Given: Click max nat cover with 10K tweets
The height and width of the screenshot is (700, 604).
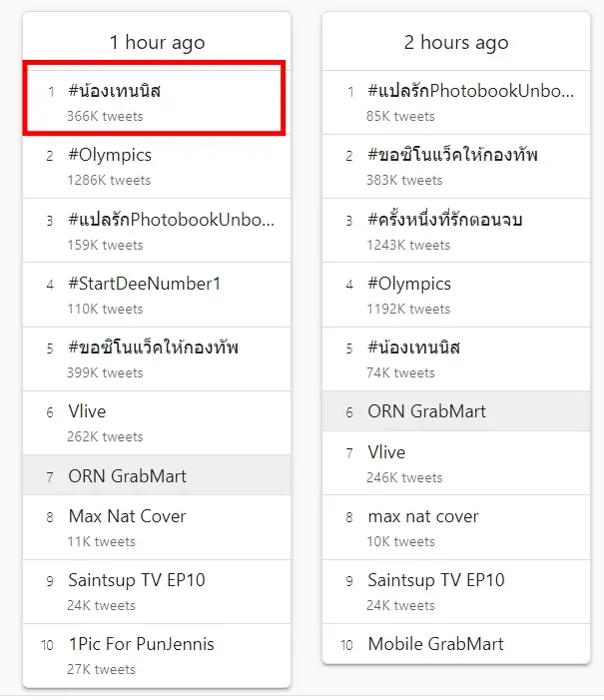Looking at the screenshot, I should pyautogui.click(x=423, y=516).
